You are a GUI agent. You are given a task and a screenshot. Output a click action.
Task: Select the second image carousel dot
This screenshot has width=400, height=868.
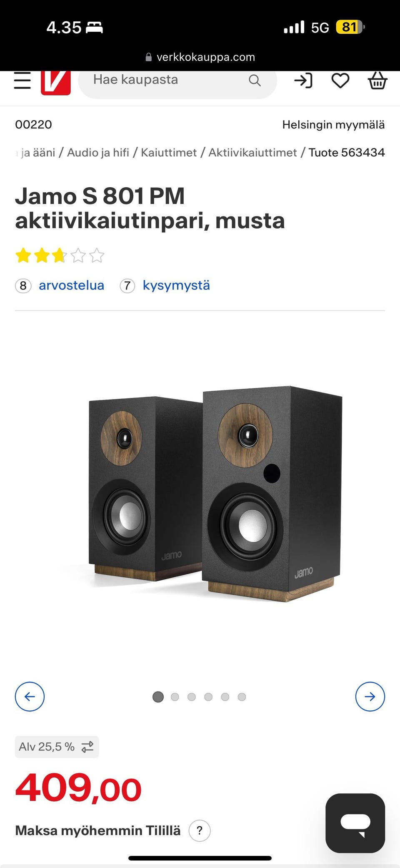[175, 697]
